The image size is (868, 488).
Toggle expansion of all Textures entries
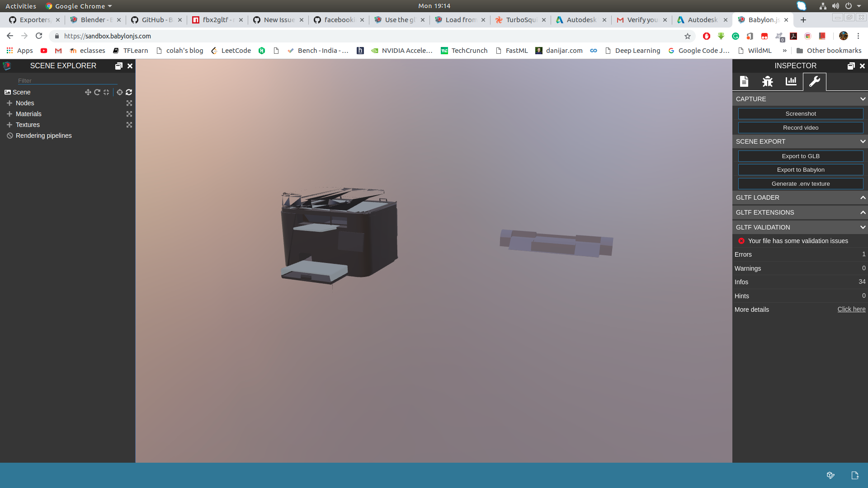[x=129, y=125]
